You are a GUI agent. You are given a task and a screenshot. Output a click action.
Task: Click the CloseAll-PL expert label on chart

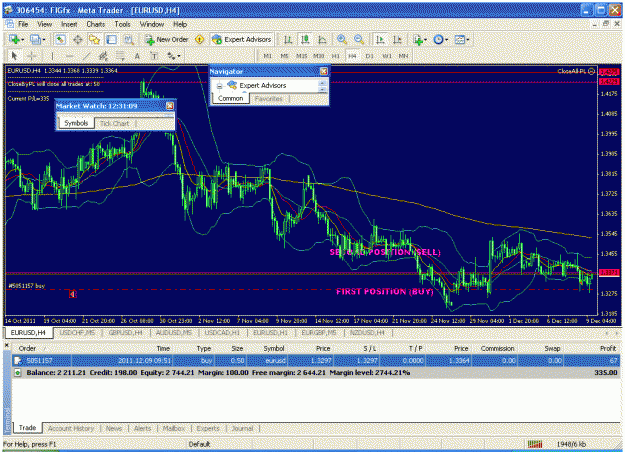click(576, 71)
